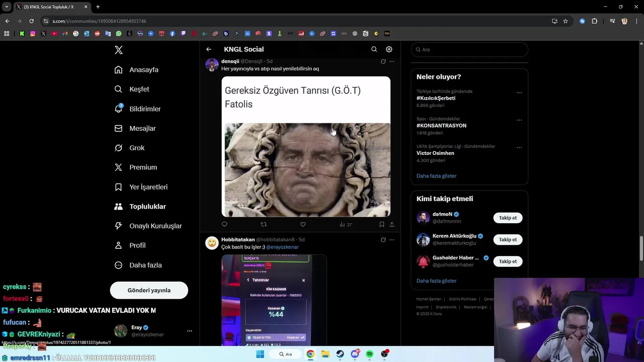The image size is (644, 362).
Task: Bookmark this page with star icon
Action: coord(566,21)
